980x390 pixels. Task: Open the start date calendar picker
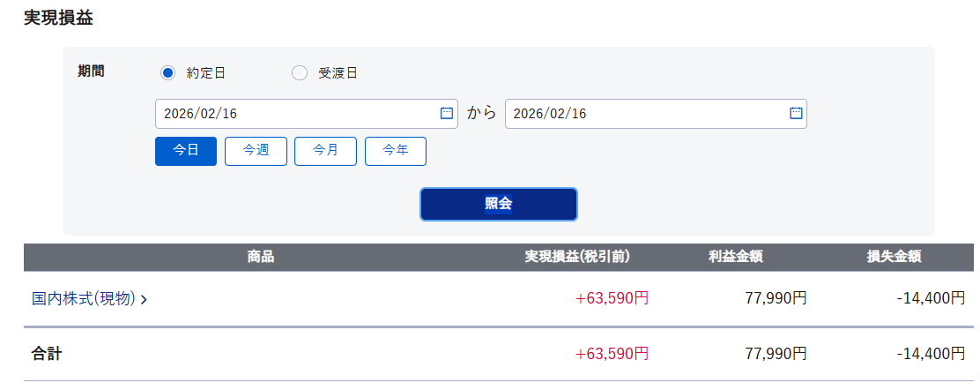coord(446,114)
